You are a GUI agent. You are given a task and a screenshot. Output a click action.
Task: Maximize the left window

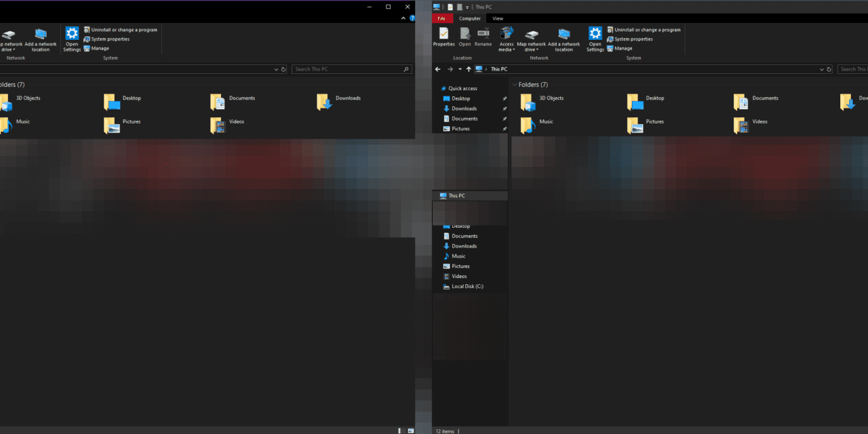click(388, 7)
